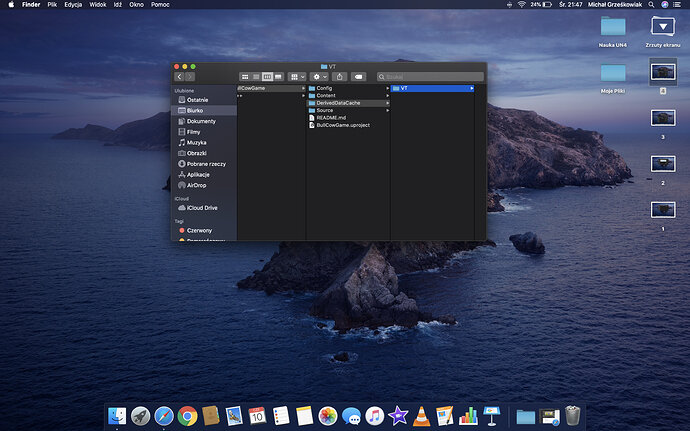Open Safari from the Dock
This screenshot has width=690, height=431.
point(164,415)
